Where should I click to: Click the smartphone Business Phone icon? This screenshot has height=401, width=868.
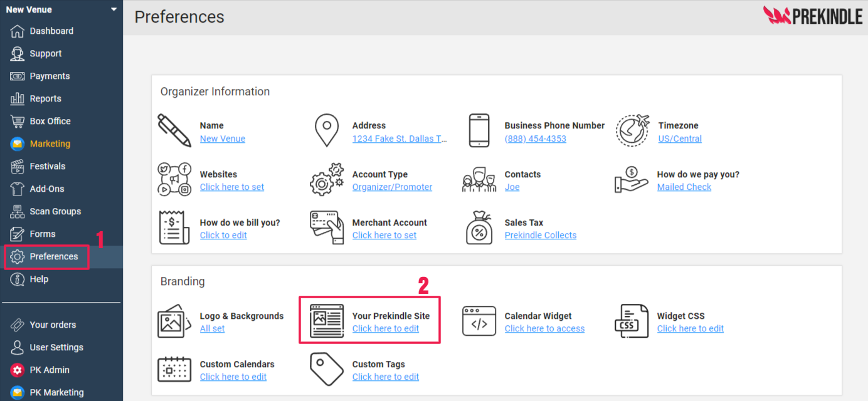point(479,130)
